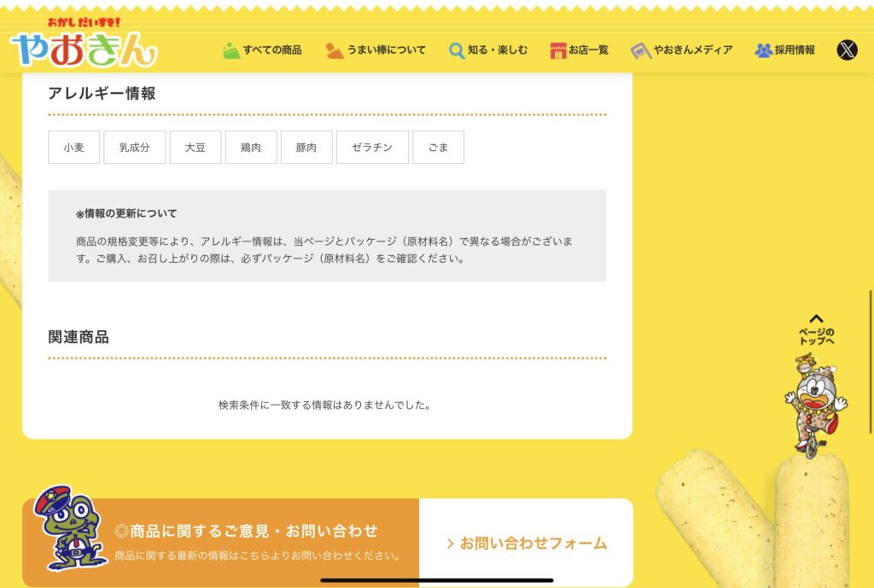Click the page scrollbar on right edge
874x588 pixels.
[871, 341]
